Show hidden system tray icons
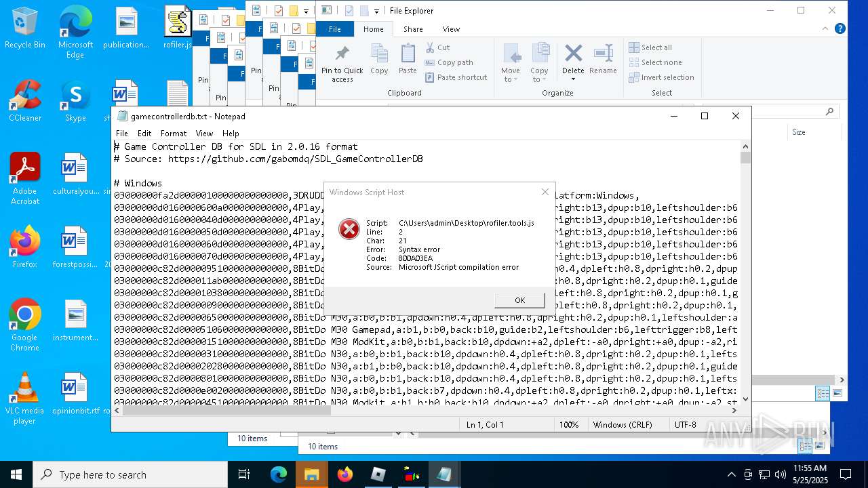Image resolution: width=868 pixels, height=488 pixels. point(731,474)
